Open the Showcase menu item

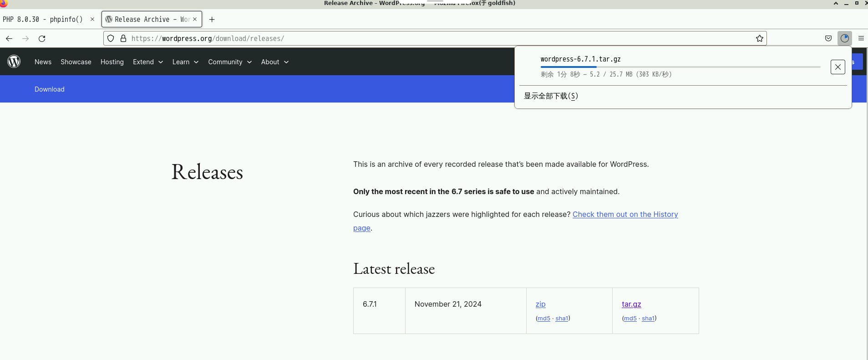click(76, 62)
